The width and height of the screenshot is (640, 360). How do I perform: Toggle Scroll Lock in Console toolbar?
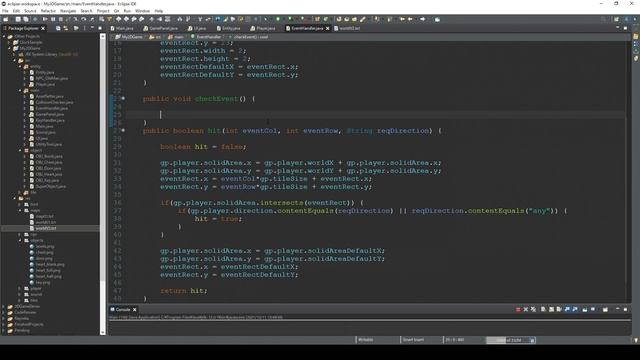(x=551, y=309)
